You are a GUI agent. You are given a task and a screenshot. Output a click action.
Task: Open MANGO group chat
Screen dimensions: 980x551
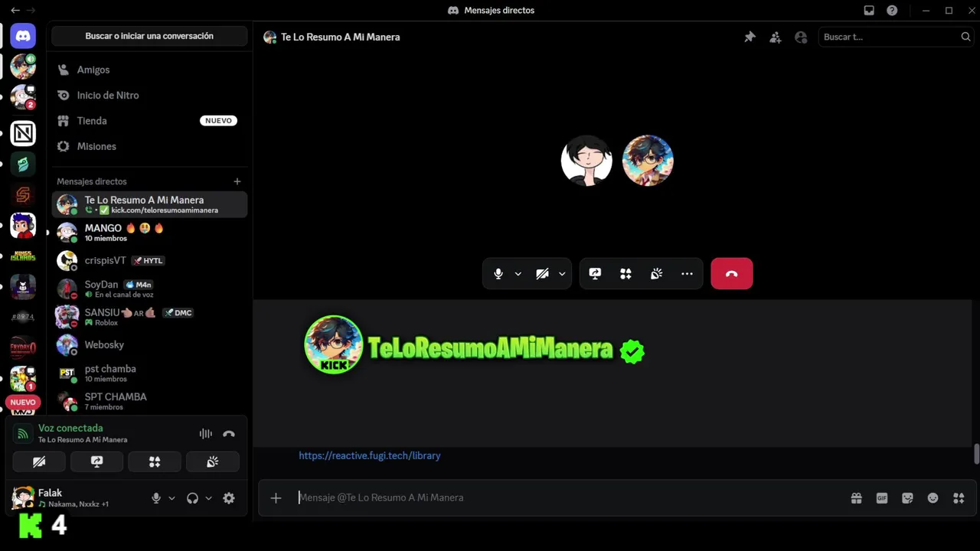pyautogui.click(x=149, y=232)
